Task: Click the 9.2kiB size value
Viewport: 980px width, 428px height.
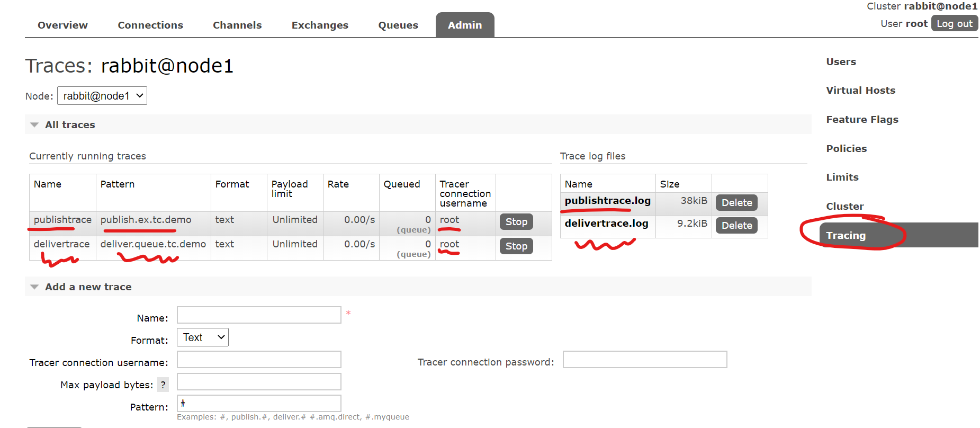Action: (x=692, y=224)
